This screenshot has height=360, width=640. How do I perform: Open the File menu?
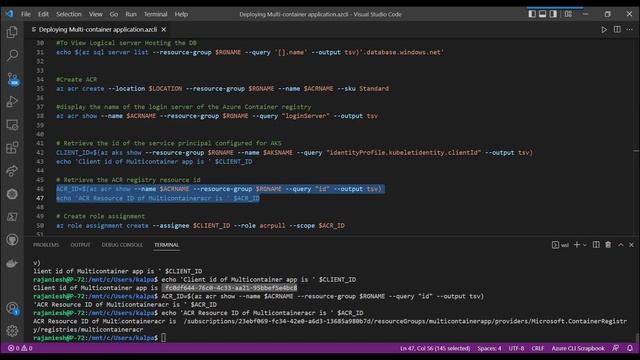(26, 14)
